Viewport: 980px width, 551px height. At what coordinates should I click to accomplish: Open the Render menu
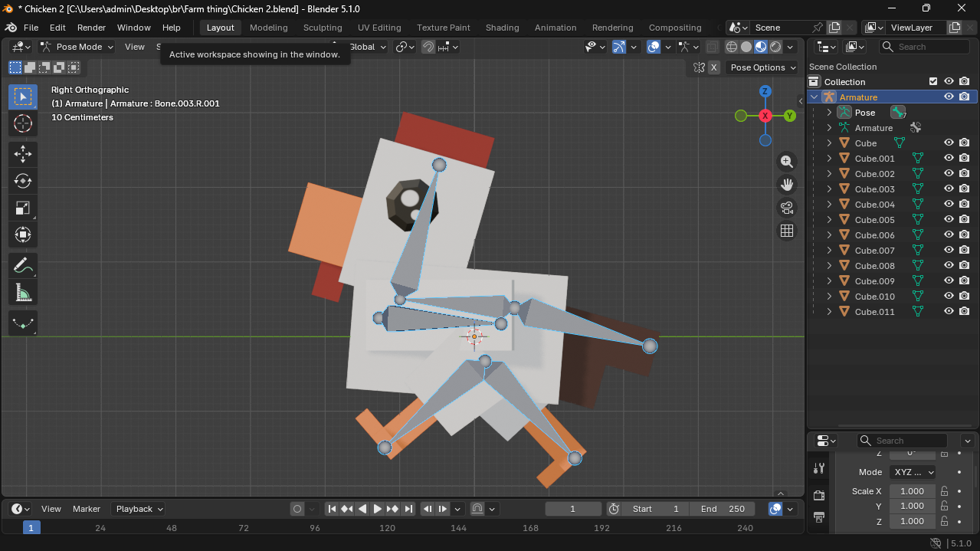click(91, 28)
